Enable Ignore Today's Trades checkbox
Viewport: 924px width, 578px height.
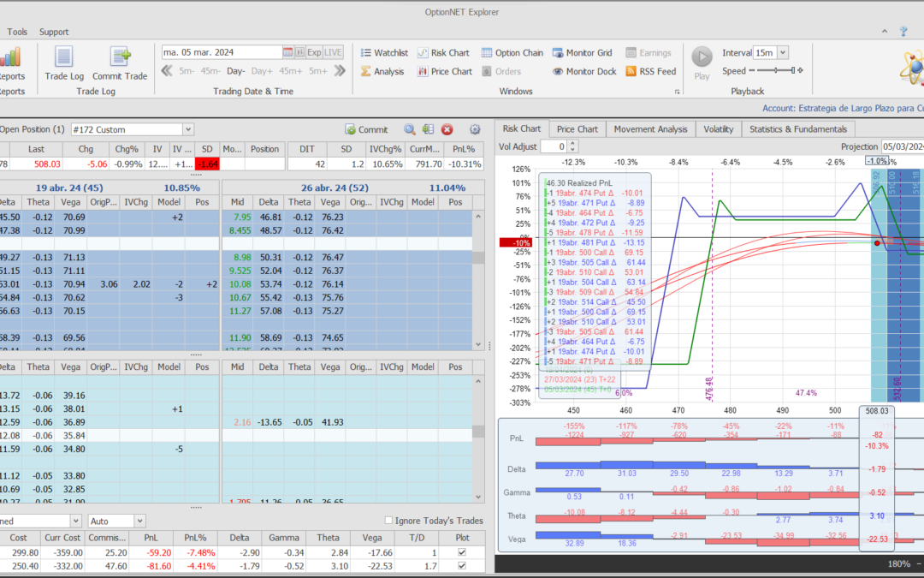[389, 521]
